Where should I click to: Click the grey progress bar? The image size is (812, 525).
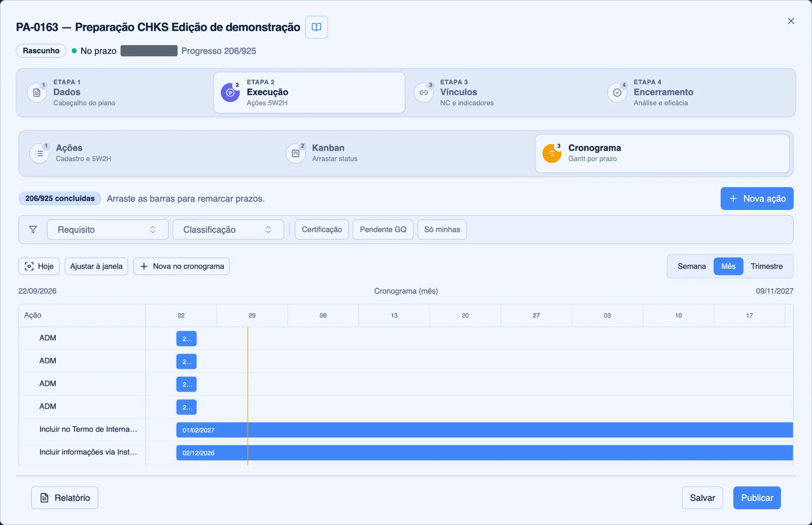(x=149, y=51)
